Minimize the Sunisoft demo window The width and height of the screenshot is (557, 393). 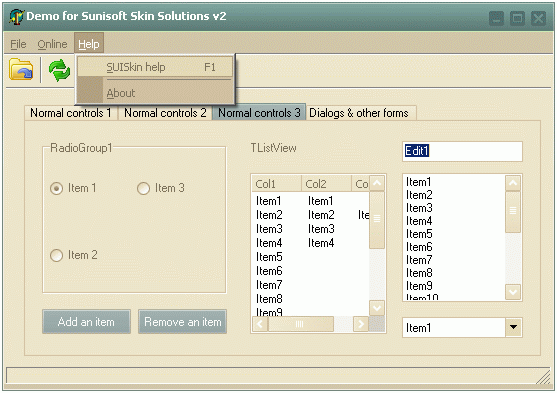(496, 18)
